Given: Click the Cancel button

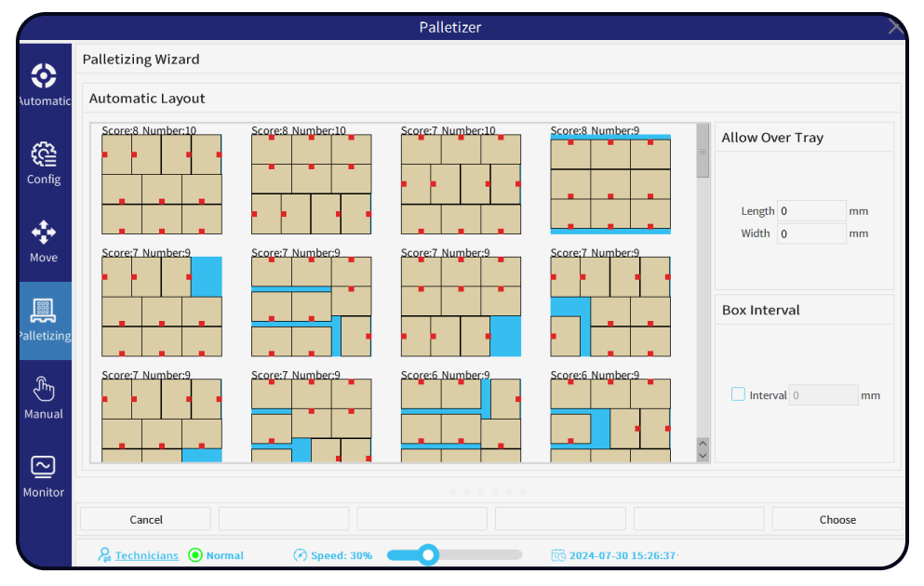Looking at the screenshot, I should click(146, 519).
